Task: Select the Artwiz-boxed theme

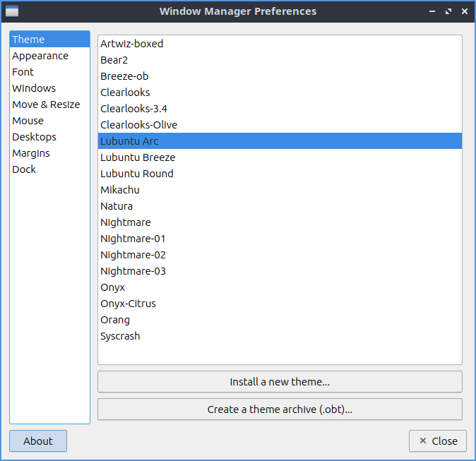Action: coord(132,44)
